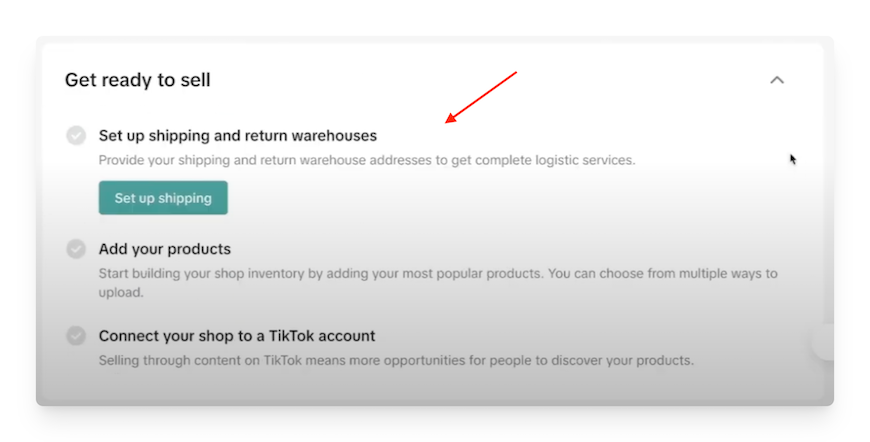Click the Selling through content on TikTok description

396,360
